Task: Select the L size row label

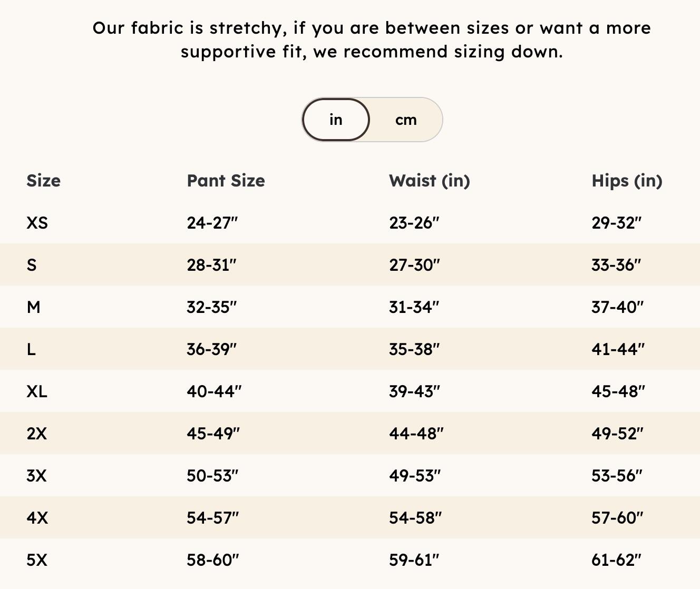Action: coord(31,349)
